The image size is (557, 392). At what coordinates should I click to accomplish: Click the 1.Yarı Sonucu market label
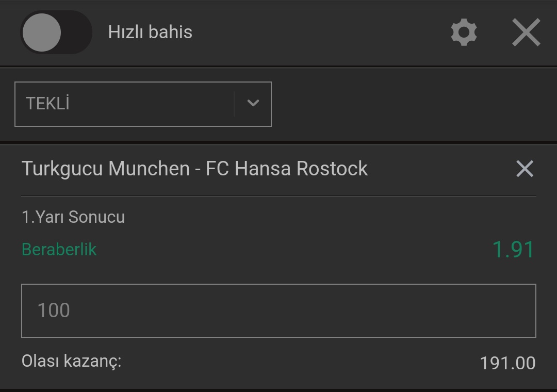(x=73, y=217)
